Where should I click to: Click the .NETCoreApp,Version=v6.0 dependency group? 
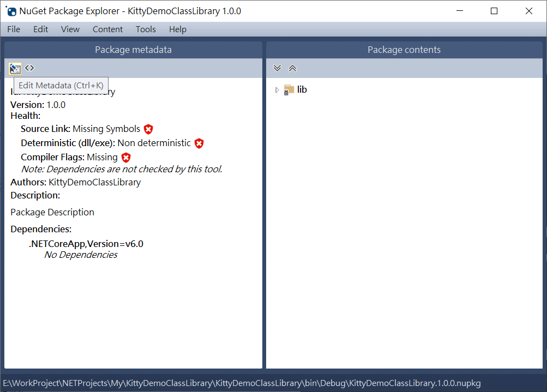tap(86, 244)
